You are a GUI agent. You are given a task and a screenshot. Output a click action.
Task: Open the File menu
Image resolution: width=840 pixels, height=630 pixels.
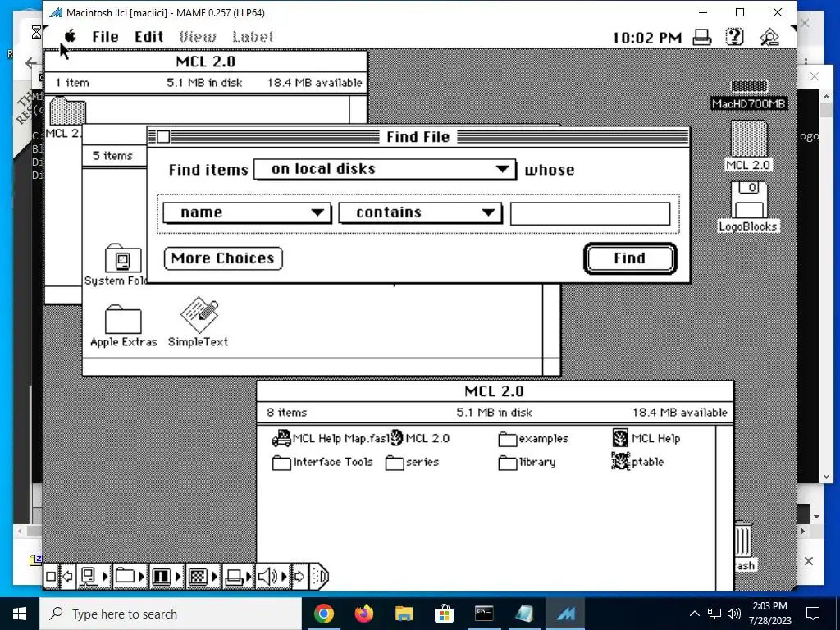[105, 37]
